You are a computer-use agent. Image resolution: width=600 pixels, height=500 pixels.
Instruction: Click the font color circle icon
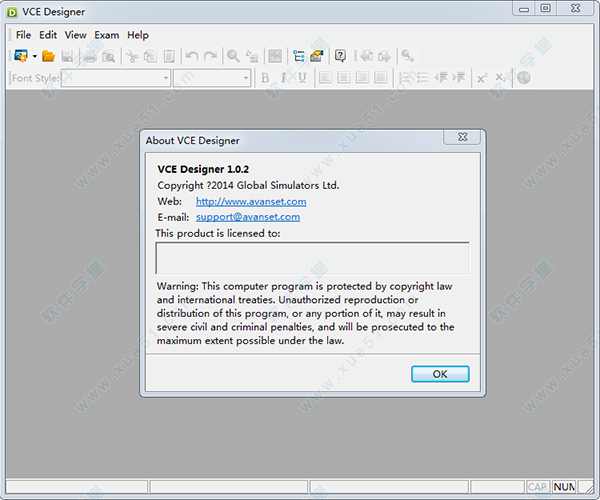524,78
